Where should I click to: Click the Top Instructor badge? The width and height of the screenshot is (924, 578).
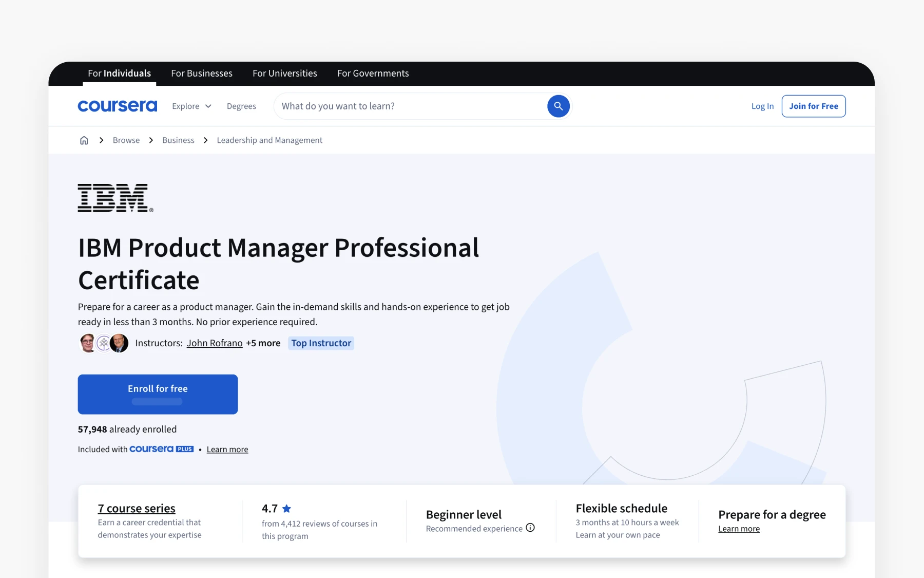click(321, 343)
